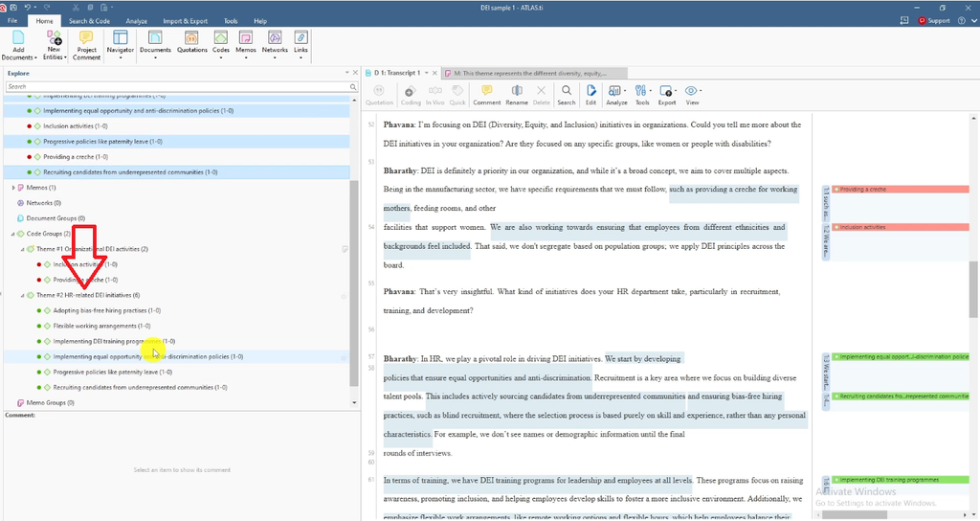Click the magnifier in Explore search box

pos(352,87)
